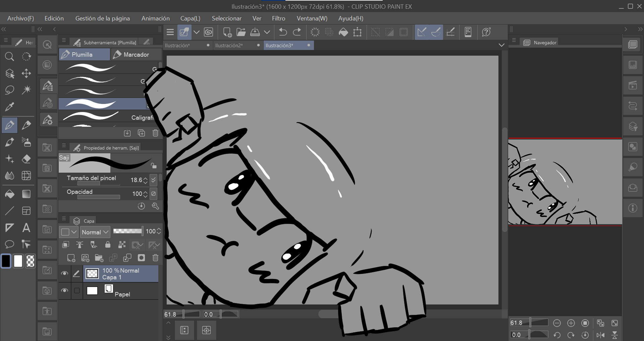Open the Filtro menu
This screenshot has width=644, height=341.
tap(278, 18)
